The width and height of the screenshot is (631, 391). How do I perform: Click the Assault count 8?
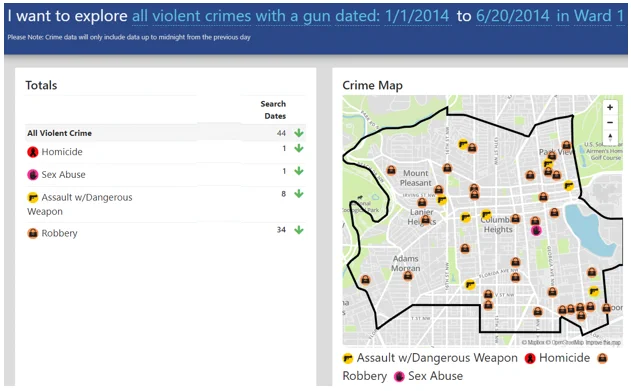tap(284, 194)
